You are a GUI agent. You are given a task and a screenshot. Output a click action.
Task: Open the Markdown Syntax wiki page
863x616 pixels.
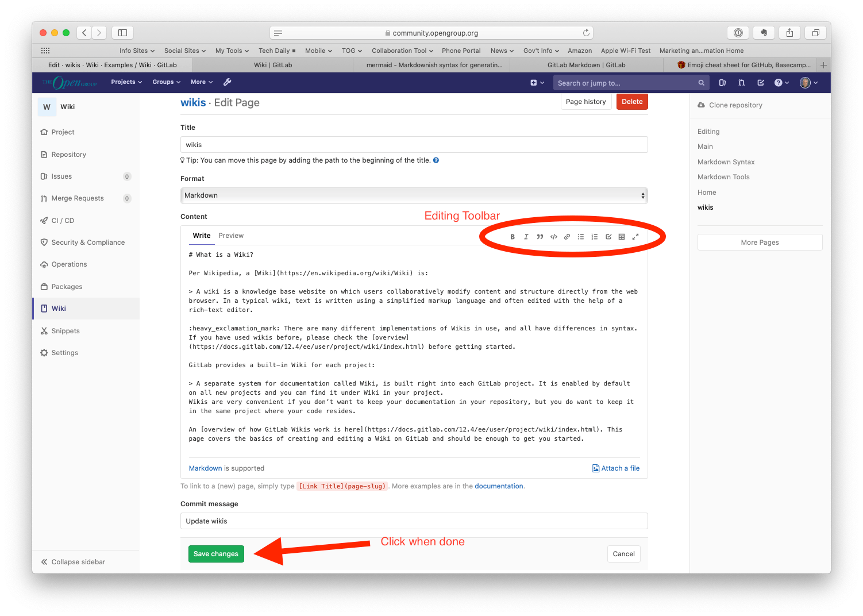[726, 162]
